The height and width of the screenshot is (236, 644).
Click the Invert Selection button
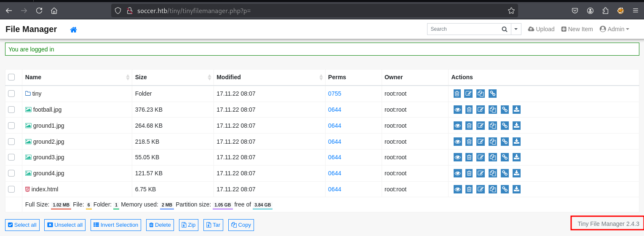tap(115, 225)
